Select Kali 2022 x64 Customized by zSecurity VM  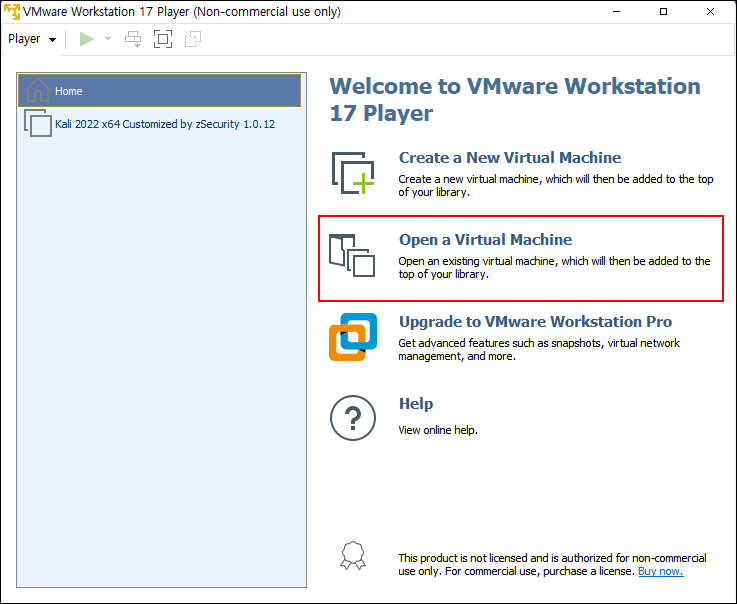point(159,124)
